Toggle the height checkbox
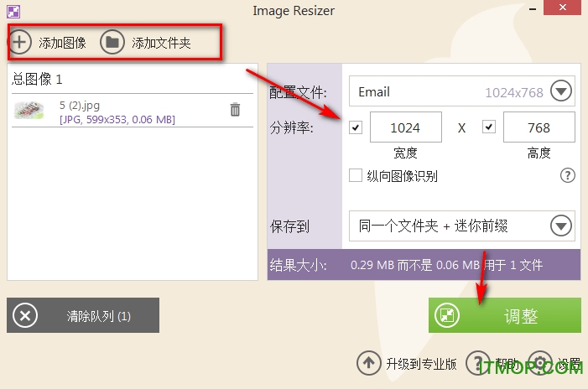 pyautogui.click(x=489, y=127)
